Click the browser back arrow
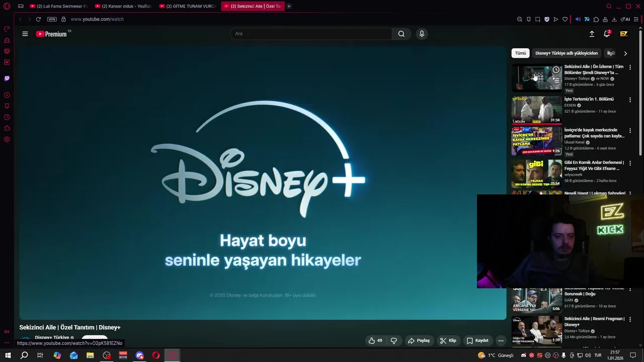 click(20, 19)
